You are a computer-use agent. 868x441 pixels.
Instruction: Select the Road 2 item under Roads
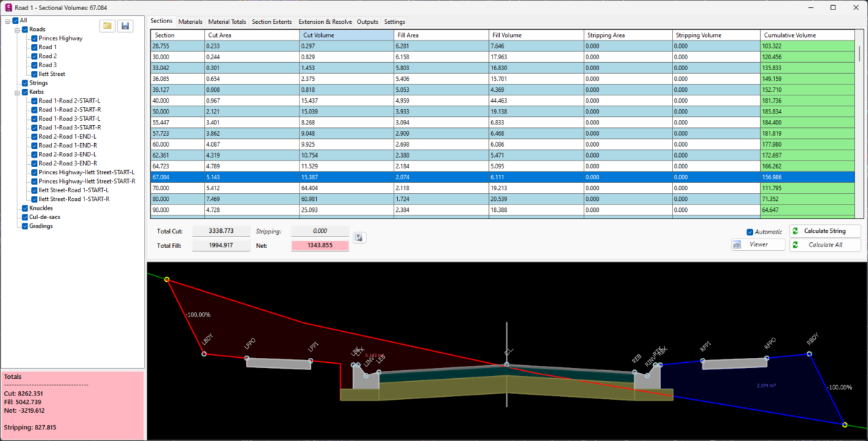48,56
